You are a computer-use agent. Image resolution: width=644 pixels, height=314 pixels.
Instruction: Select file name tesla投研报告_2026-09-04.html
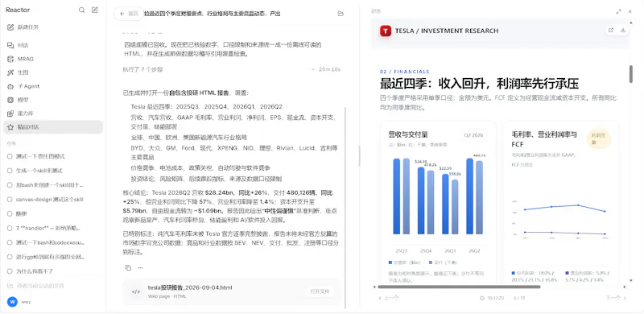click(190, 287)
